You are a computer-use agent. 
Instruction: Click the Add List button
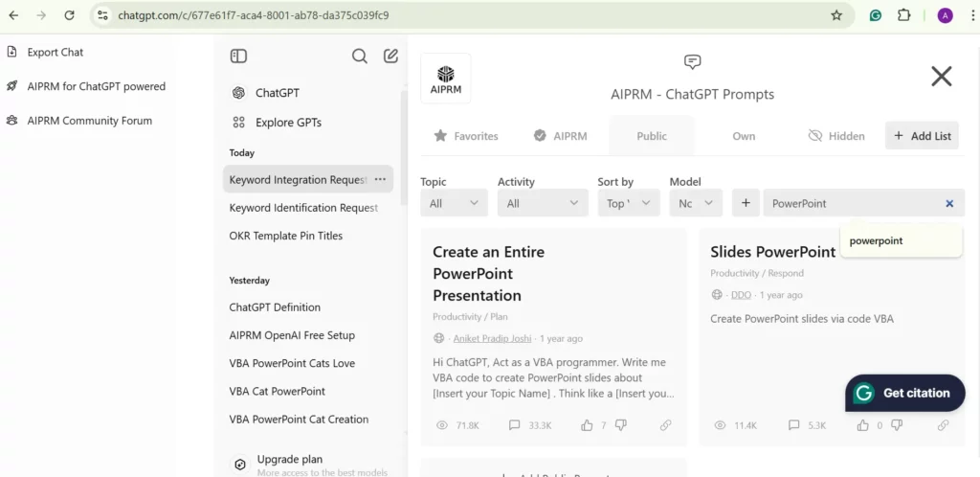click(922, 136)
